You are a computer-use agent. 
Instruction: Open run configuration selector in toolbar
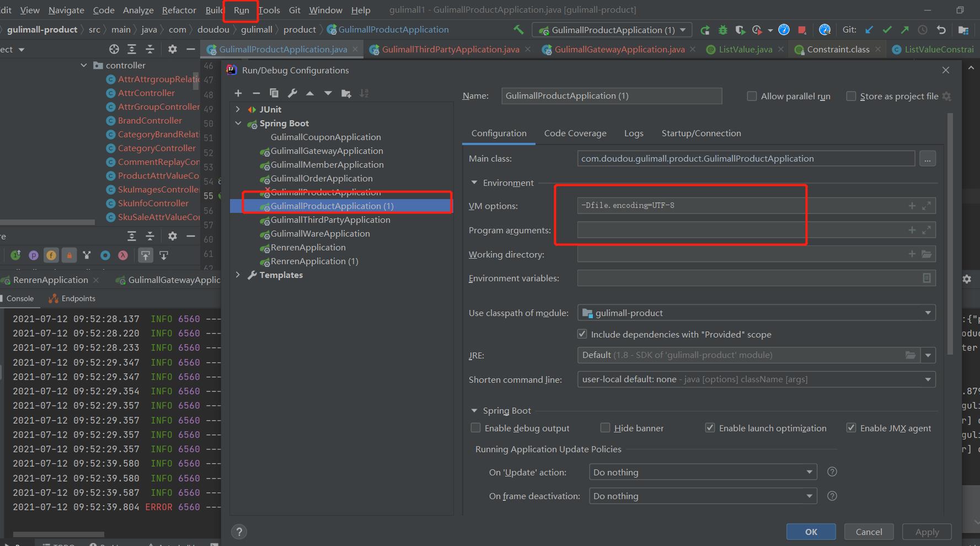(612, 30)
